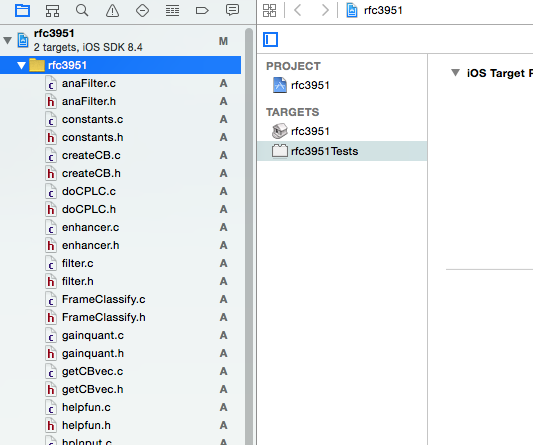Click the c file icon of anaFilter.c

51,83
